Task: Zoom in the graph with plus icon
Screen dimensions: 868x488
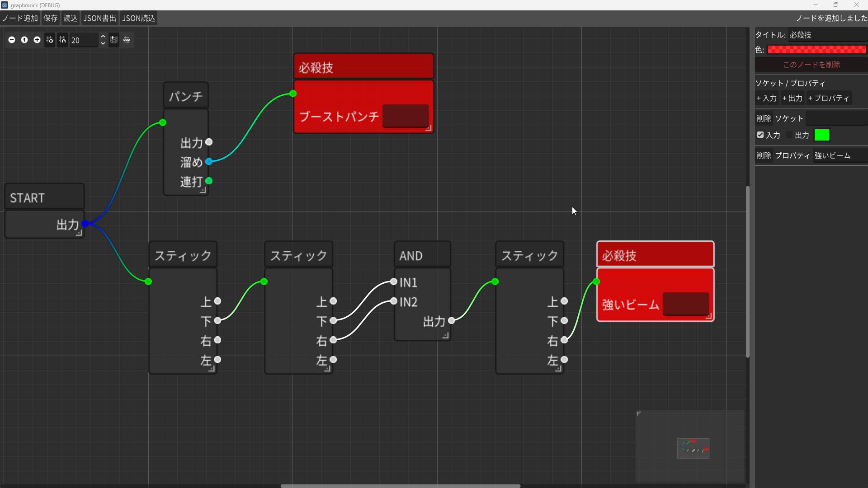Action: (x=37, y=40)
